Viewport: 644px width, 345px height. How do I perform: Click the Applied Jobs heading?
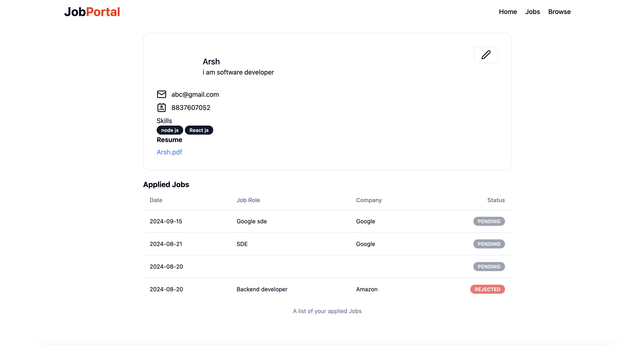[x=166, y=184]
